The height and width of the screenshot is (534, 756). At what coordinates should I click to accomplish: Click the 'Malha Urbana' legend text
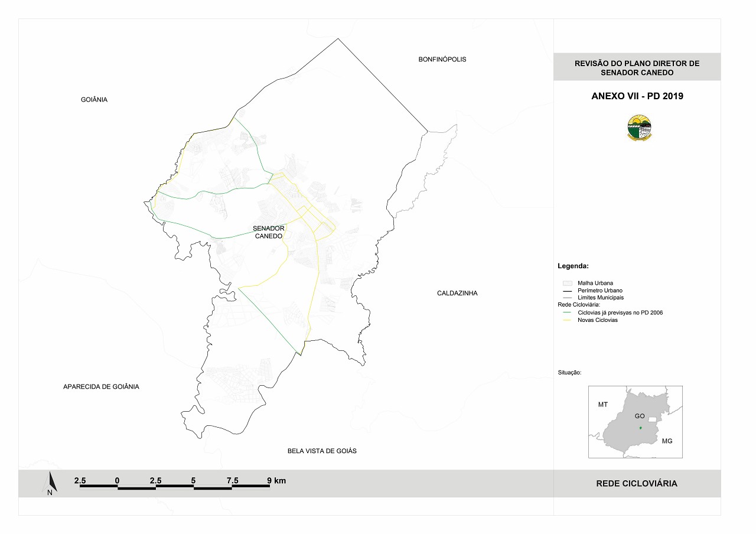595,284
